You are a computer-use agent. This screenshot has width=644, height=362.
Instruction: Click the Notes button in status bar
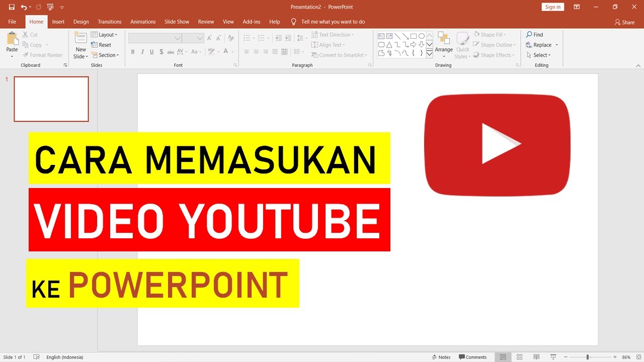(x=441, y=357)
